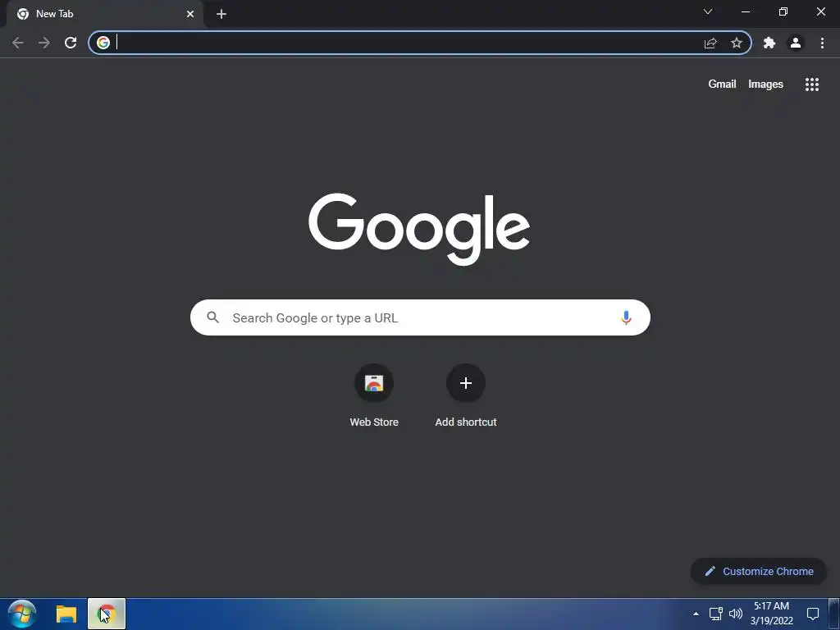Open the Extensions puzzle icon
The image size is (840, 630).
point(769,43)
